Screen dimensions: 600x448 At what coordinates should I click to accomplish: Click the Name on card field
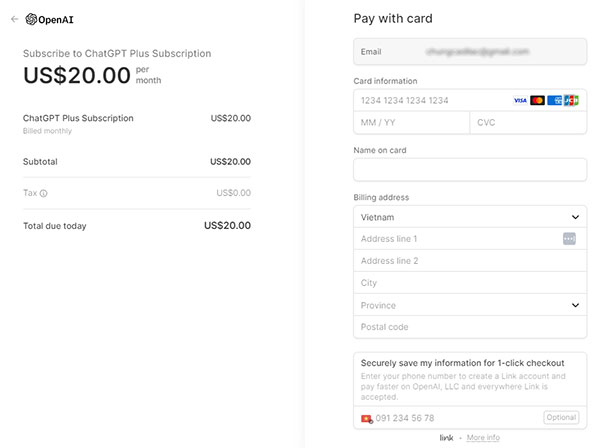470,169
